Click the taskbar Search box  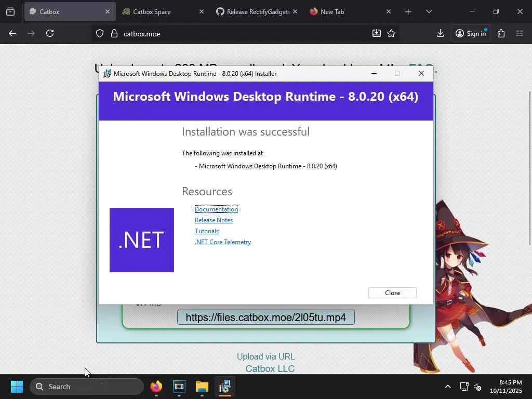click(87, 387)
